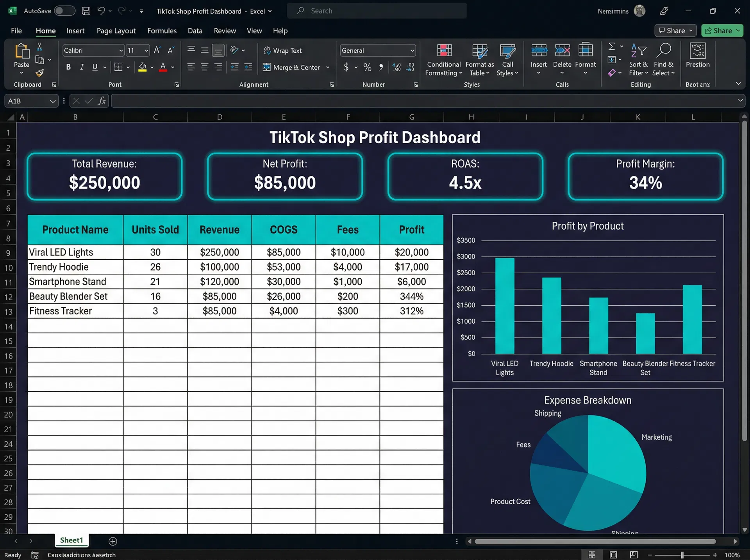Apply italic formatting
This screenshot has width=750, height=560.
[82, 67]
